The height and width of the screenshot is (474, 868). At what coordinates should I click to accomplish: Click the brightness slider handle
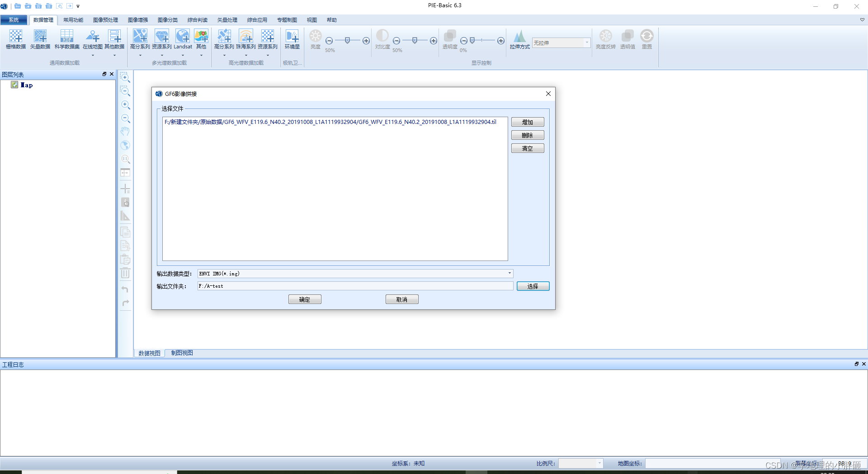(x=347, y=41)
